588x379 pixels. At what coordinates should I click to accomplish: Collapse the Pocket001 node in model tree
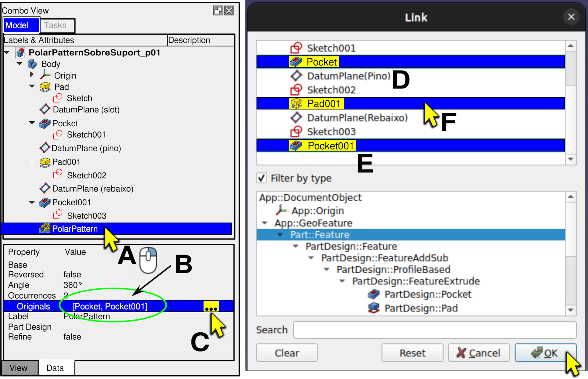32,202
